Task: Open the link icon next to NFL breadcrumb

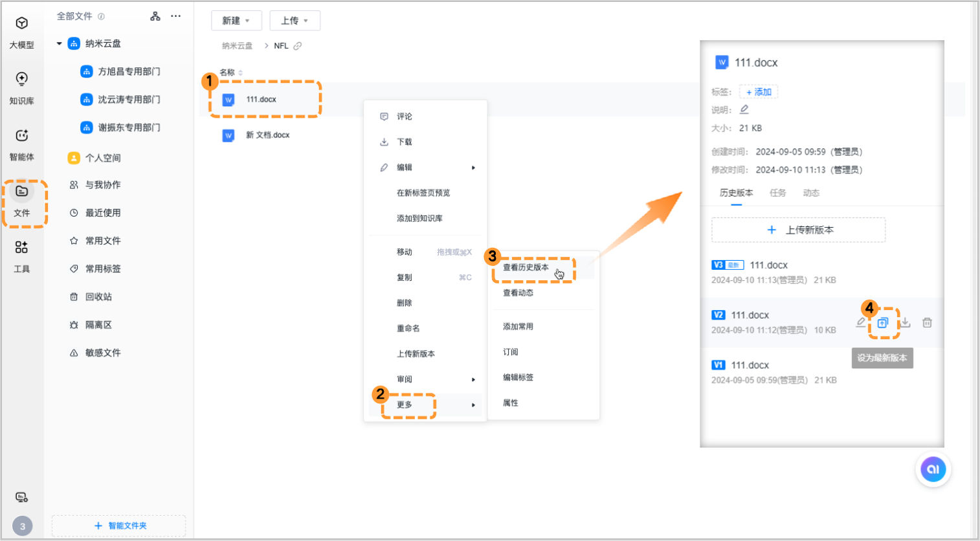Action: coord(297,45)
